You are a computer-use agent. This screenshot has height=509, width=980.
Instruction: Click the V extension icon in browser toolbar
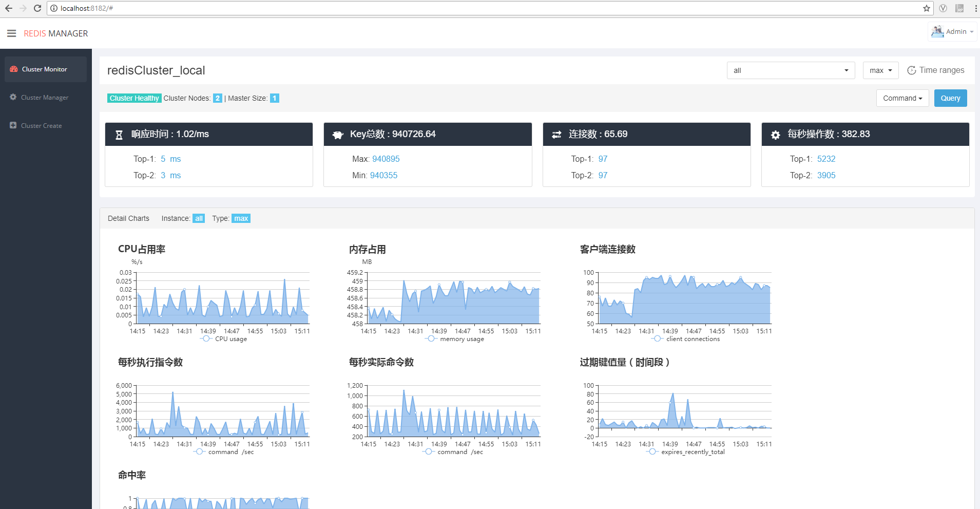point(943,8)
